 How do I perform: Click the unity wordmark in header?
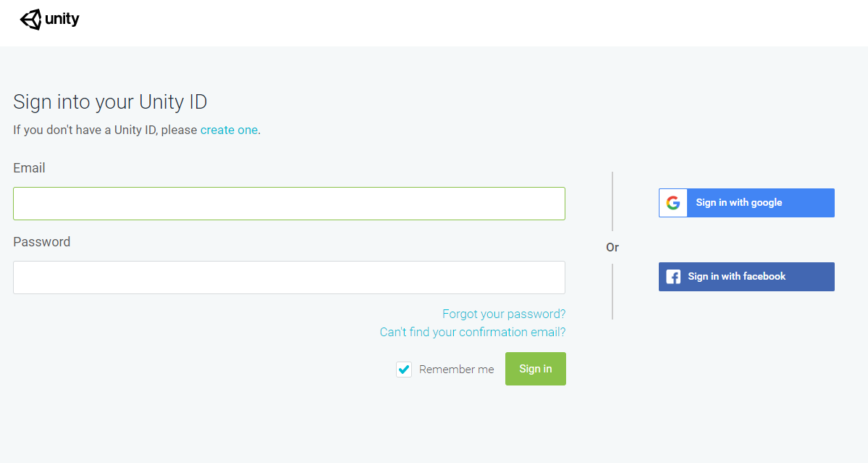click(x=62, y=20)
